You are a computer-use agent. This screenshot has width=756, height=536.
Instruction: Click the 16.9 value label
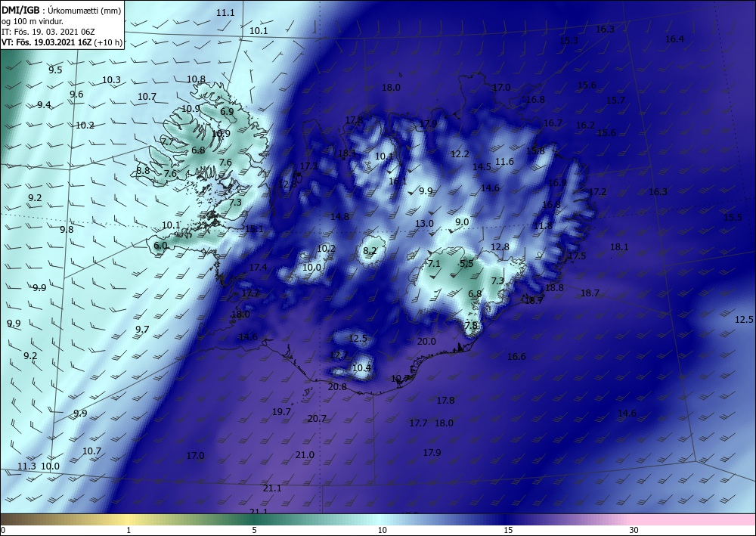point(557,183)
